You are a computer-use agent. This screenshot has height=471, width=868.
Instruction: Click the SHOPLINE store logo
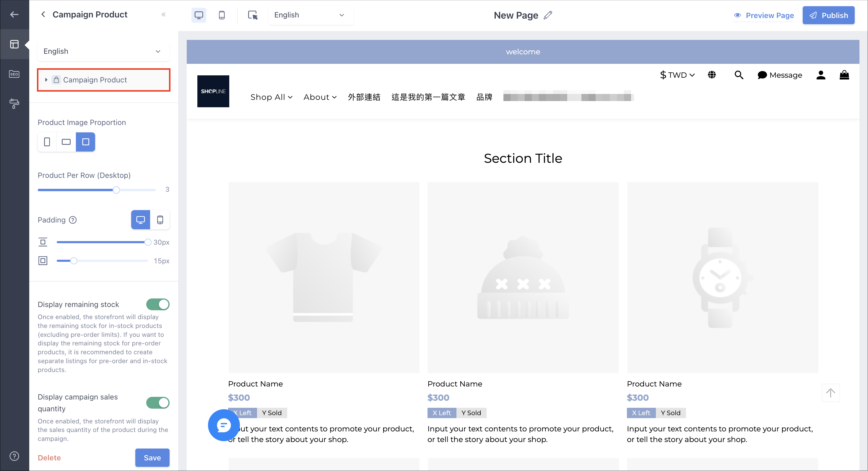coord(213,91)
